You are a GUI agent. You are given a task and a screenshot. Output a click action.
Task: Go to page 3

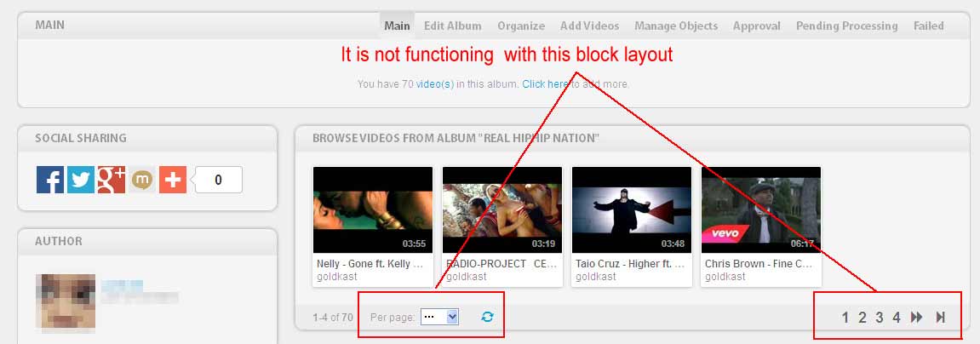click(x=879, y=318)
